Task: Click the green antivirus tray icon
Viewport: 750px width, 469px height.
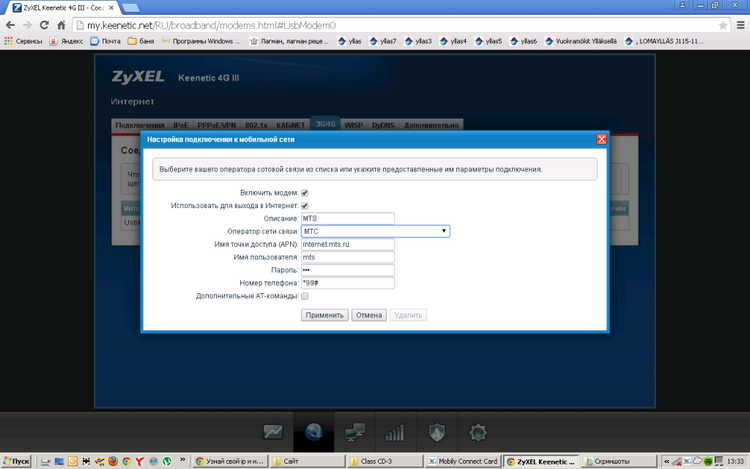Action: (x=708, y=461)
